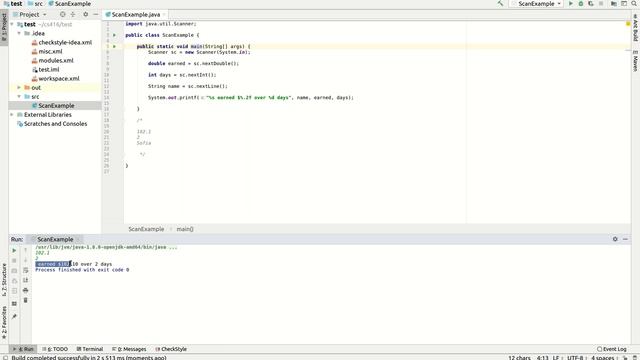This screenshot has height=360, width=640.
Task: Click Scroll from Source target icon
Action: click(x=62, y=14)
